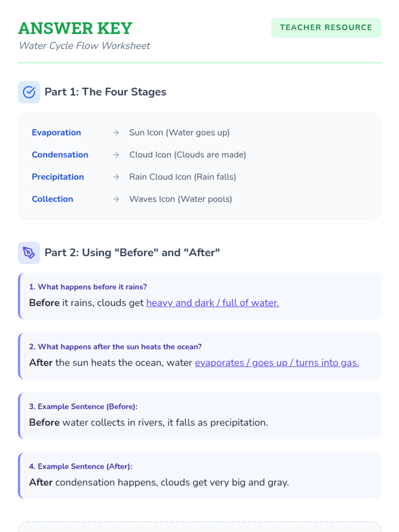Click the Teacher Resource badge
Image resolution: width=399 pixels, height=532 pixels.
(x=326, y=28)
